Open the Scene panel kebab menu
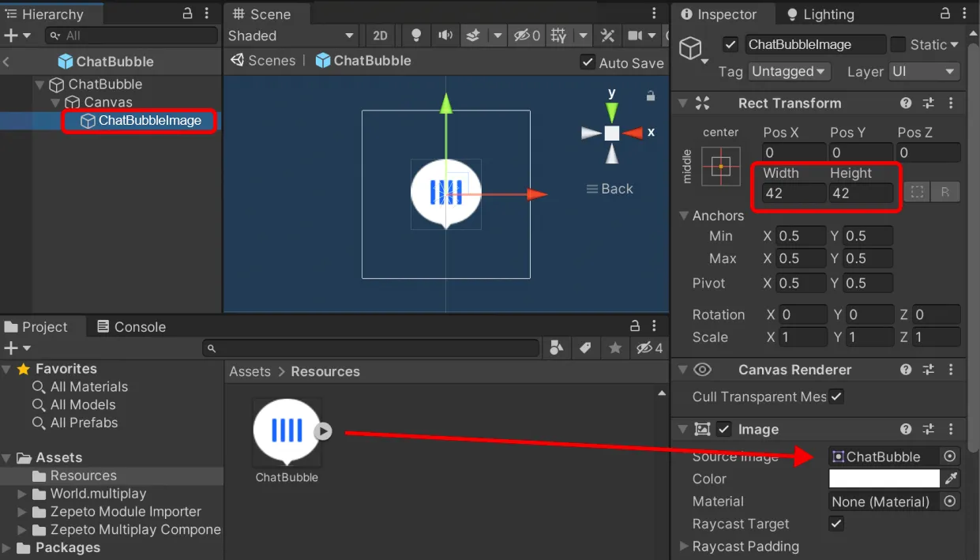980x560 pixels. point(654,13)
